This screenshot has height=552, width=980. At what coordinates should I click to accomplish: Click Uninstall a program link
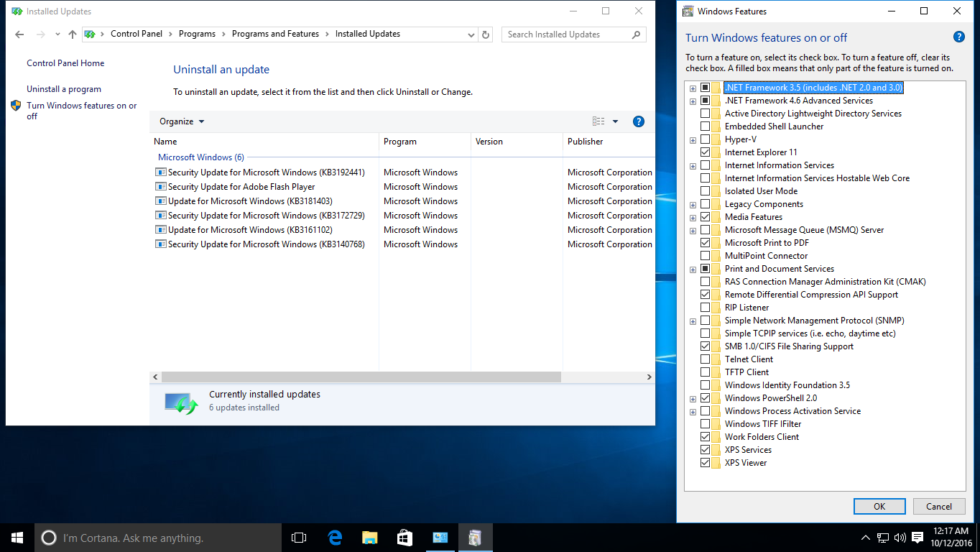click(64, 89)
